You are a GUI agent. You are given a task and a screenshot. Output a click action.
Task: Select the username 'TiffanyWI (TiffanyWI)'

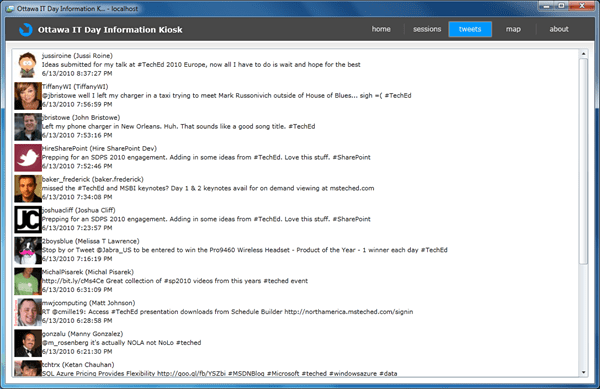tap(75, 87)
